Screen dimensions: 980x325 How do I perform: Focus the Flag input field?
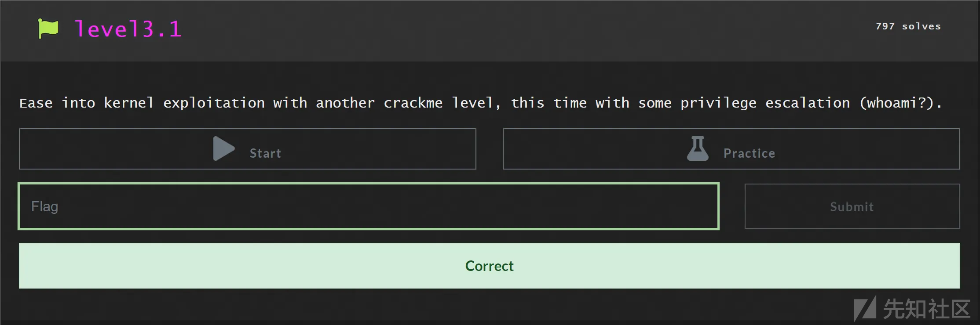369,206
